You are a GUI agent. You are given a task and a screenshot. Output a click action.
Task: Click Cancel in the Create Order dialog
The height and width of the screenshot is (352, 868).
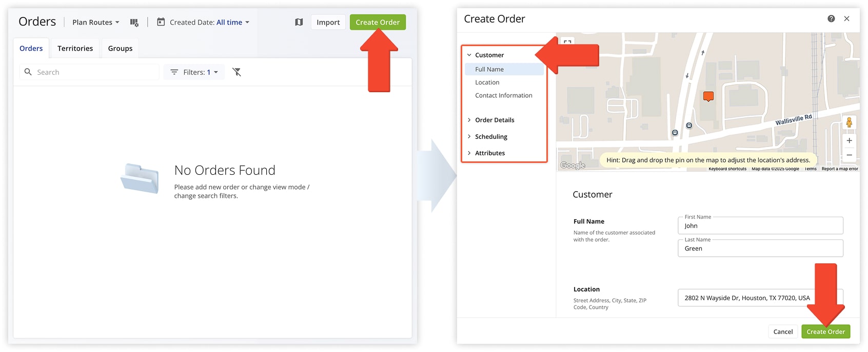[x=783, y=332]
